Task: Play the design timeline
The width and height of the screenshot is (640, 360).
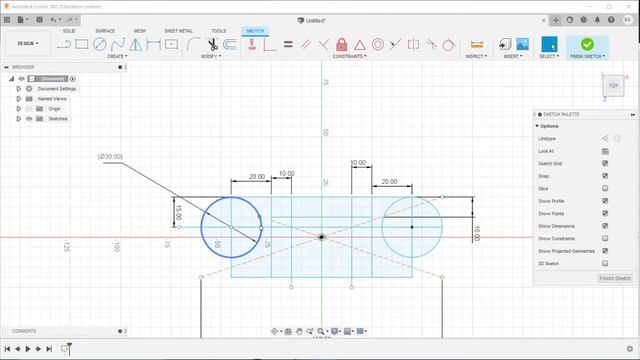Action: coord(28,349)
